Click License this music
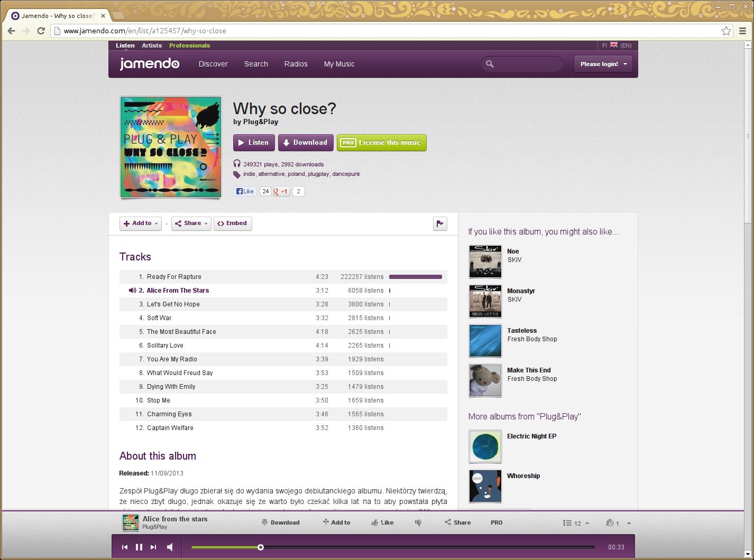This screenshot has height=560, width=754. [382, 143]
